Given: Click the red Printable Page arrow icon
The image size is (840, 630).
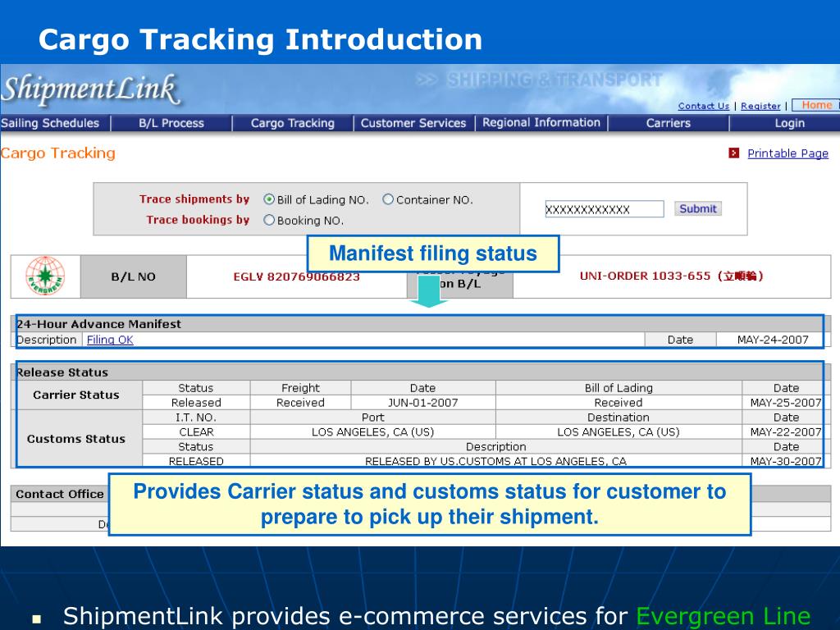Looking at the screenshot, I should tap(734, 153).
